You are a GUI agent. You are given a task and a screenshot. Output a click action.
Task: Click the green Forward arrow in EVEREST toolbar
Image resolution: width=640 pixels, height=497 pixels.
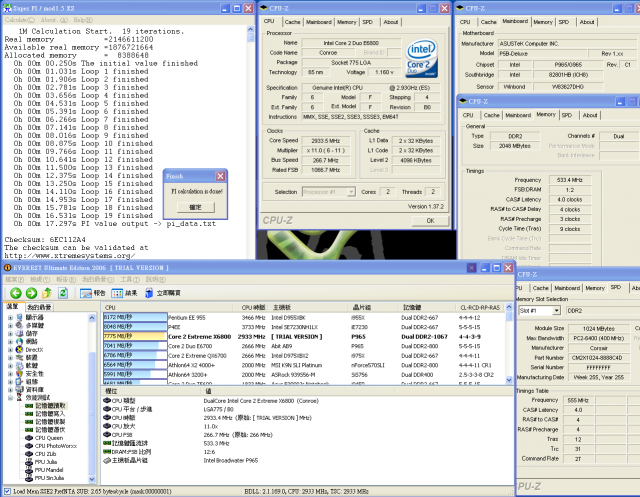point(31,293)
